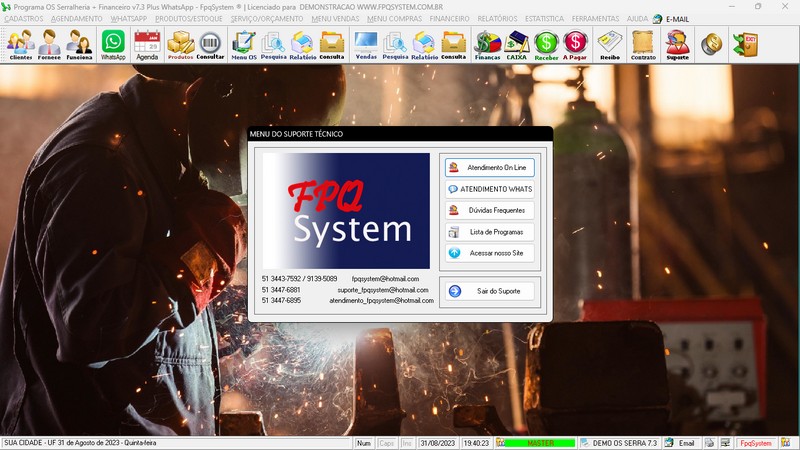
Task: Open the Contrato toolbar icon
Action: [643, 44]
